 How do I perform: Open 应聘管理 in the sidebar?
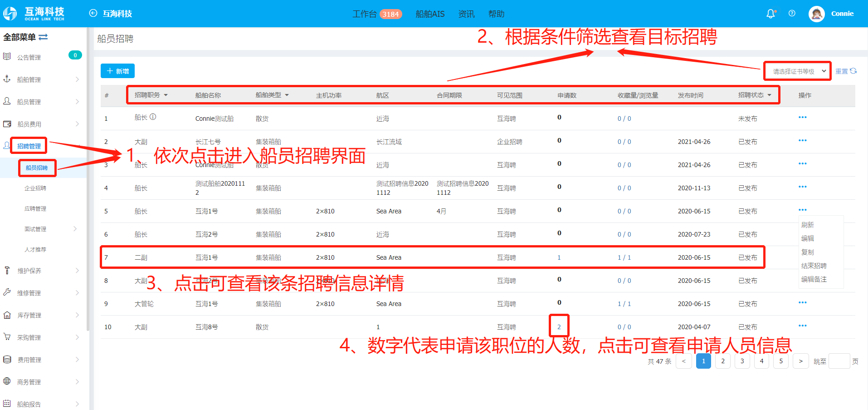(35, 208)
